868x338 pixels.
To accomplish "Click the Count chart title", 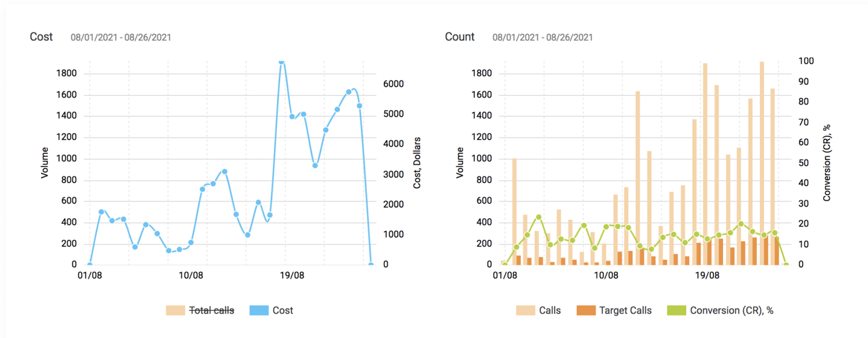I will pyautogui.click(x=459, y=37).
